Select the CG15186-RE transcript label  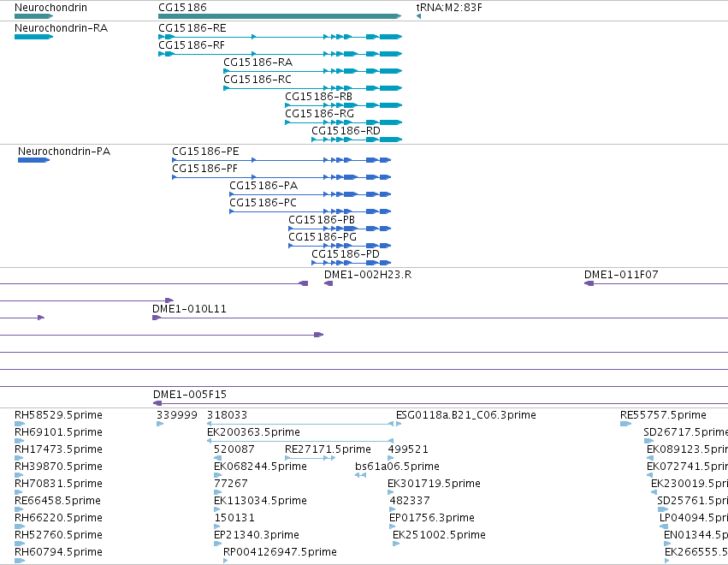coord(192,28)
